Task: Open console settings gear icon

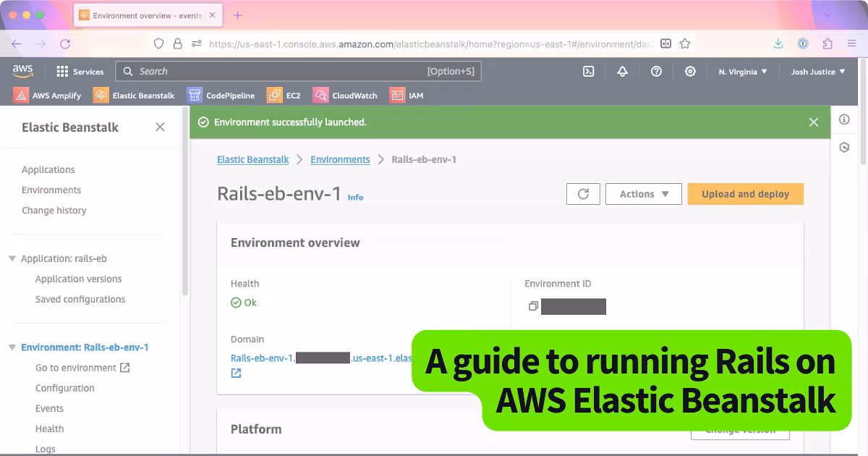Action: pos(690,72)
